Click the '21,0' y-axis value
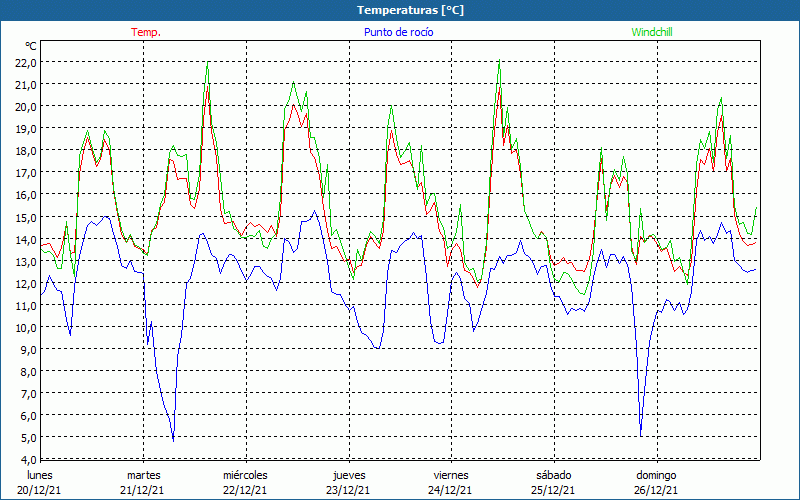This screenshot has height=500, width=800. (x=26, y=85)
